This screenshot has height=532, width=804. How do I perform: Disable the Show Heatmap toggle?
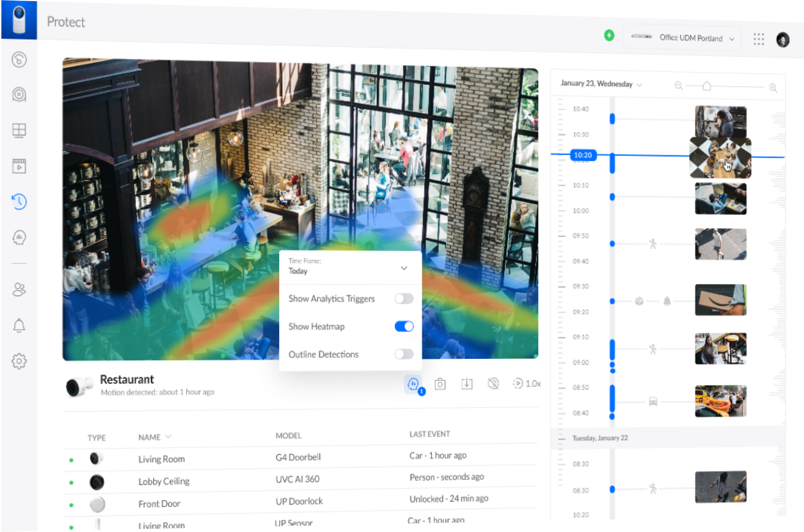[404, 326]
